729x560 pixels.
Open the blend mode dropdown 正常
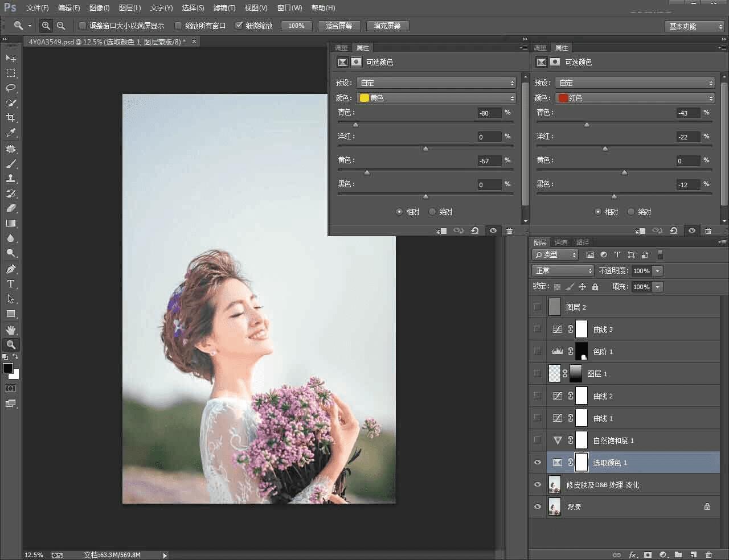pos(563,271)
